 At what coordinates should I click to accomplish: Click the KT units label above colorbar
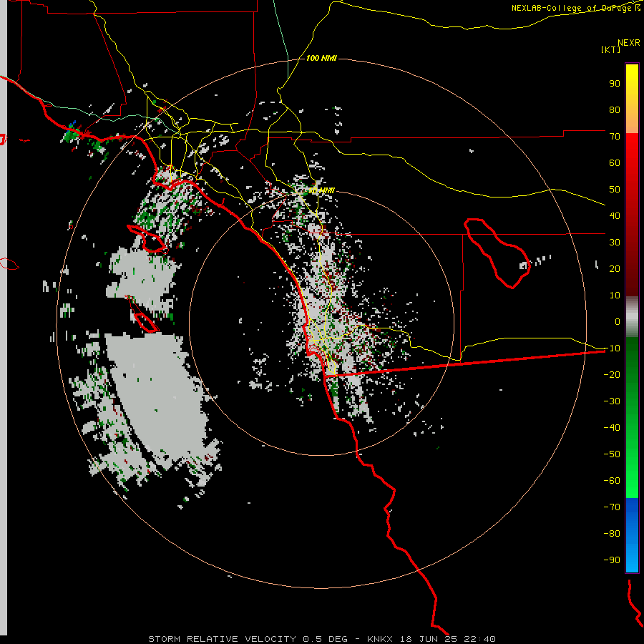click(x=611, y=49)
